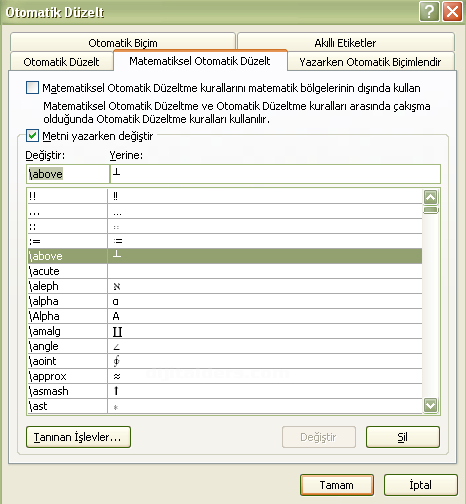This screenshot has width=466, height=504.
Task: Select the lowercase \alpha row
Action: click(x=225, y=301)
